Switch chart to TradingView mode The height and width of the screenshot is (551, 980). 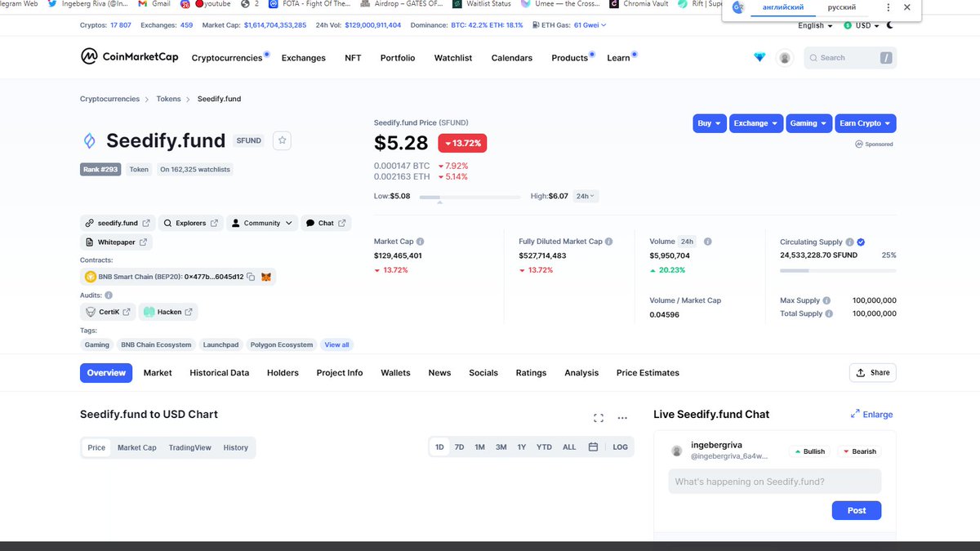click(x=190, y=447)
